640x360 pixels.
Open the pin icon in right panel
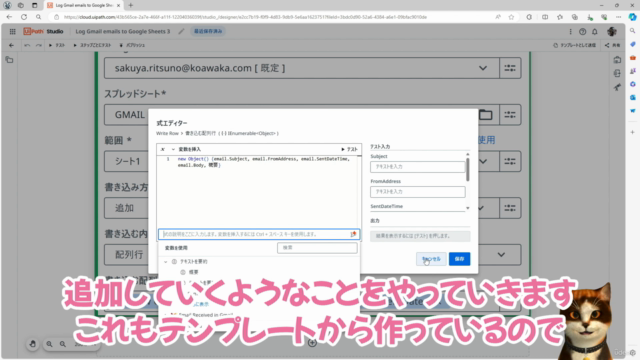617,87
